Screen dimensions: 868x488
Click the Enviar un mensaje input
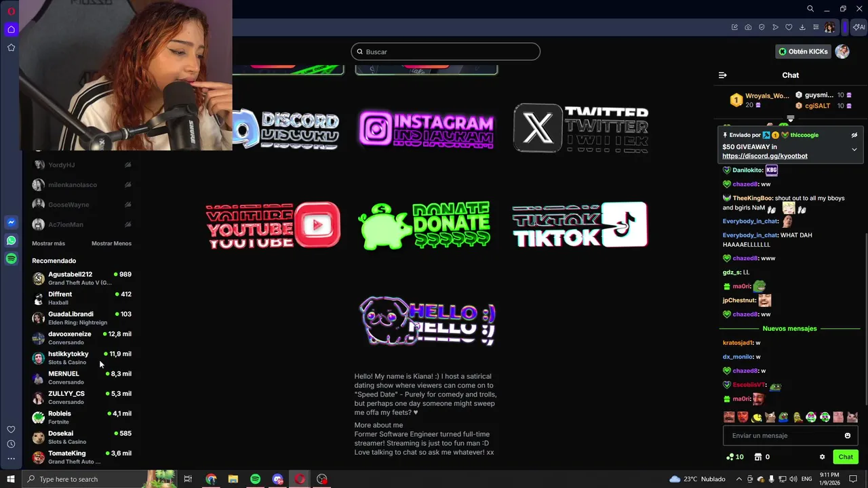tap(782, 436)
